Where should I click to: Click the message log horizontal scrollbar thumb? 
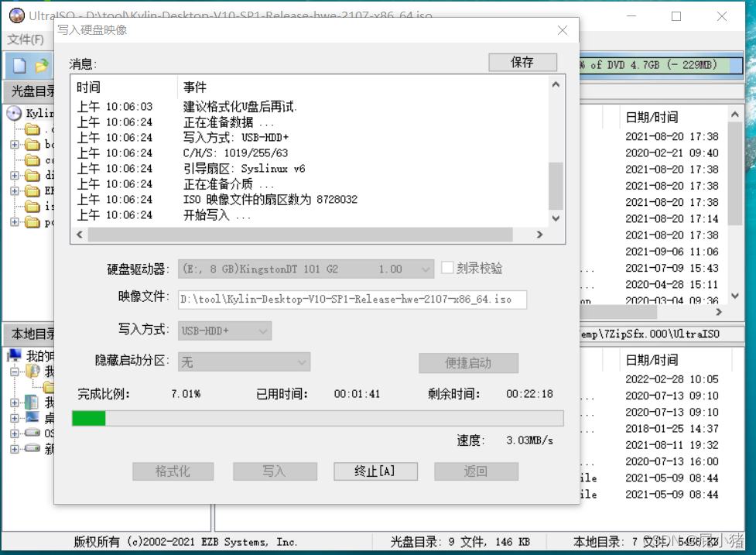click(300, 235)
